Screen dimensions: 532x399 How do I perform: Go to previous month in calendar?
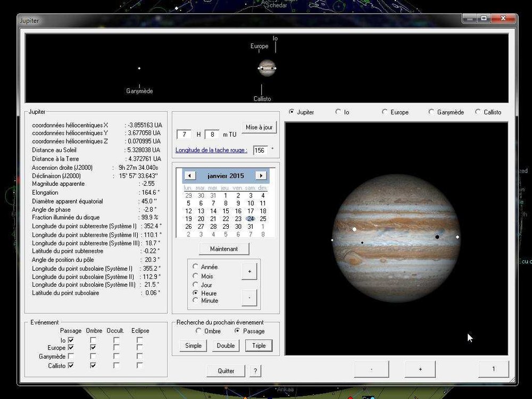(190, 176)
